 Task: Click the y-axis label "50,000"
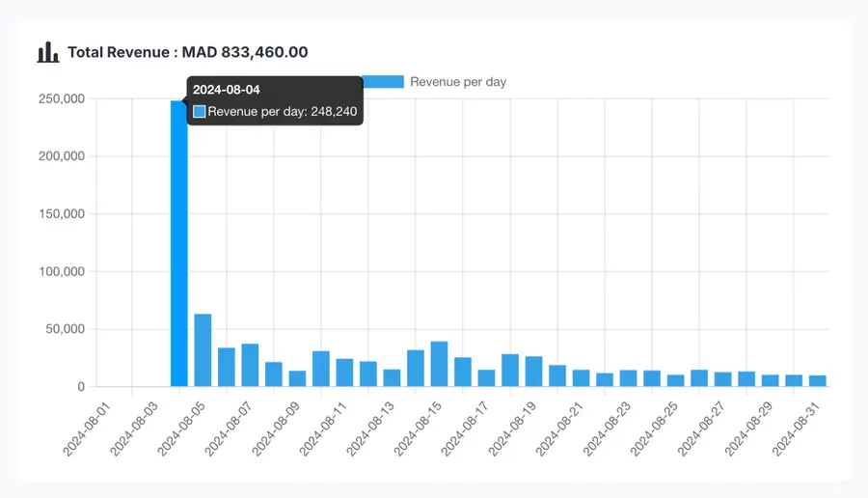66,329
